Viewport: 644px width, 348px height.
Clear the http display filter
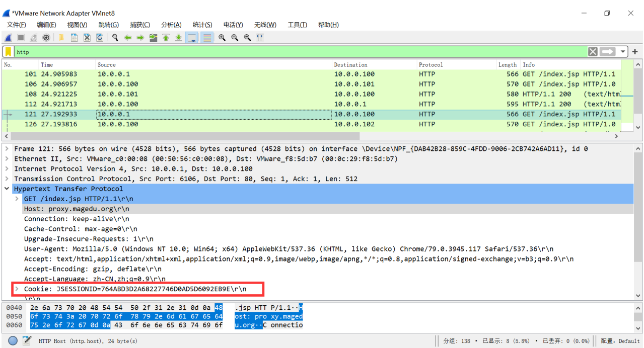[593, 52]
